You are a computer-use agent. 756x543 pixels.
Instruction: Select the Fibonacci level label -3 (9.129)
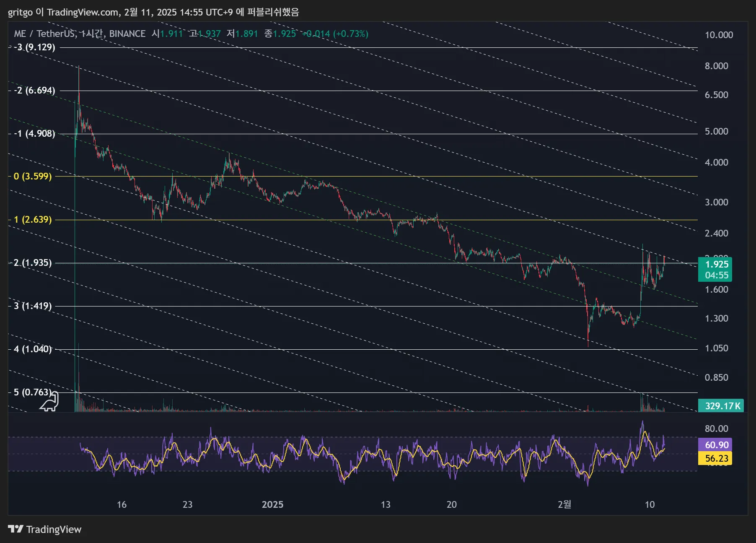34,47
